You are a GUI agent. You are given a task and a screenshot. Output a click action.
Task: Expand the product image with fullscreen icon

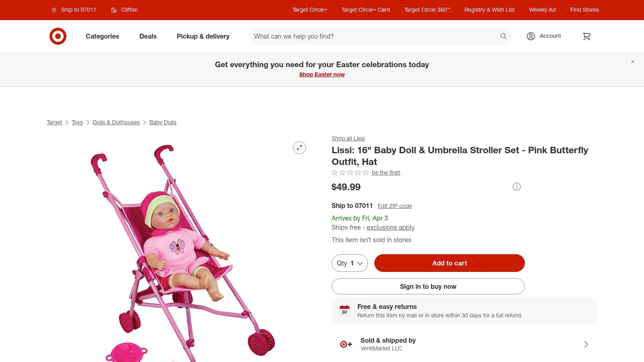[x=299, y=148]
